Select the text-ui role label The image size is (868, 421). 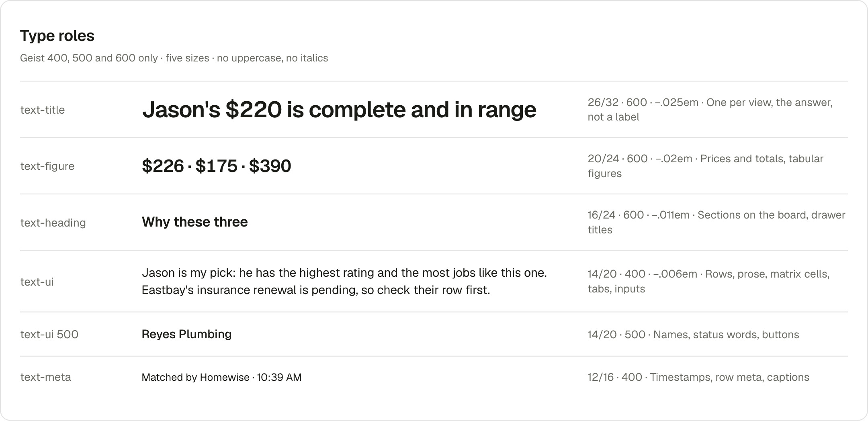(37, 282)
